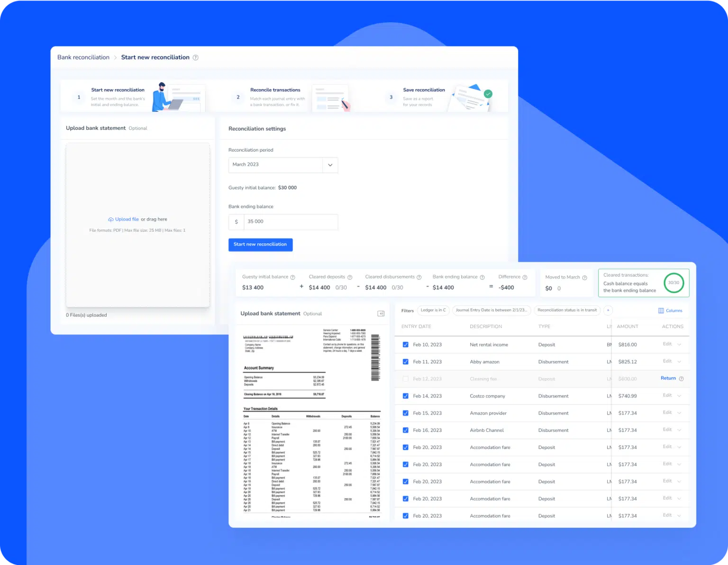Expand Edit chevron for Amazon provider row
The height and width of the screenshot is (565, 728).
click(679, 413)
